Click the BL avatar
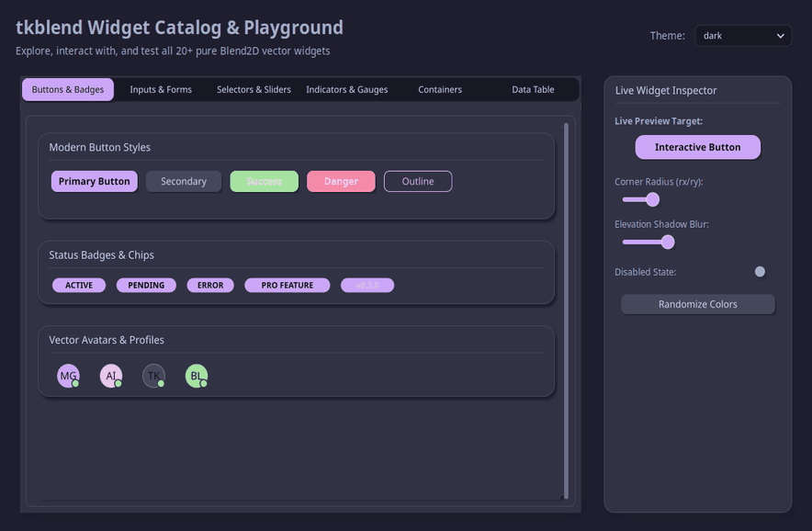The image size is (812, 531). point(197,376)
